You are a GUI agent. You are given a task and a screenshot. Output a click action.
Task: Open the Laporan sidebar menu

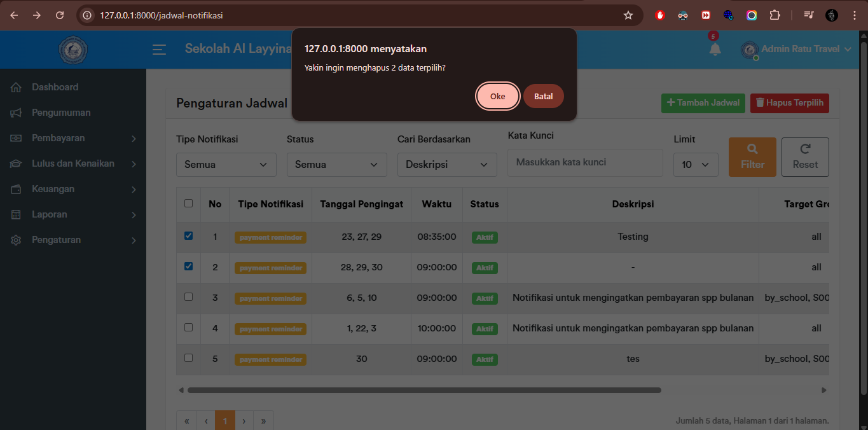(17, 214)
